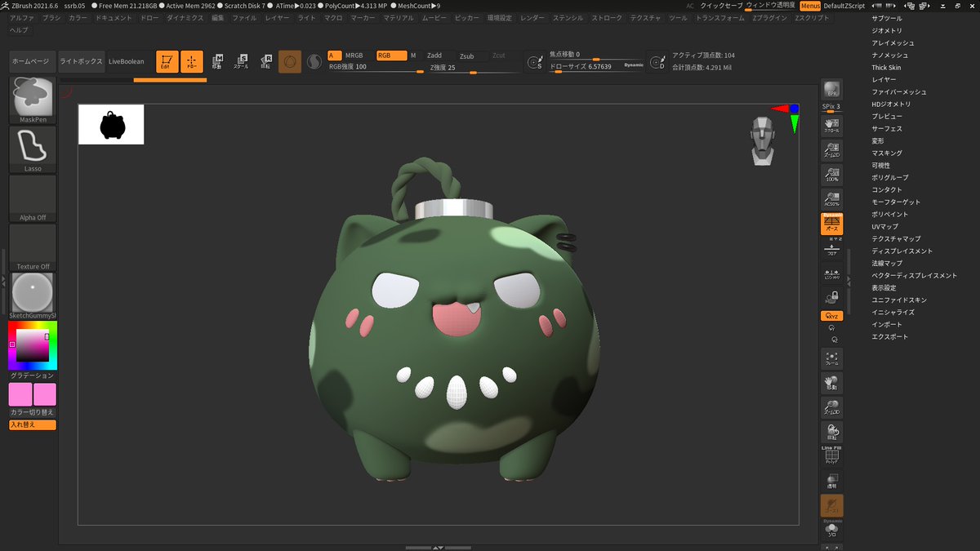Viewport: 980px width, 551px height.
Task: Open the カラー menu
Action: click(78, 17)
